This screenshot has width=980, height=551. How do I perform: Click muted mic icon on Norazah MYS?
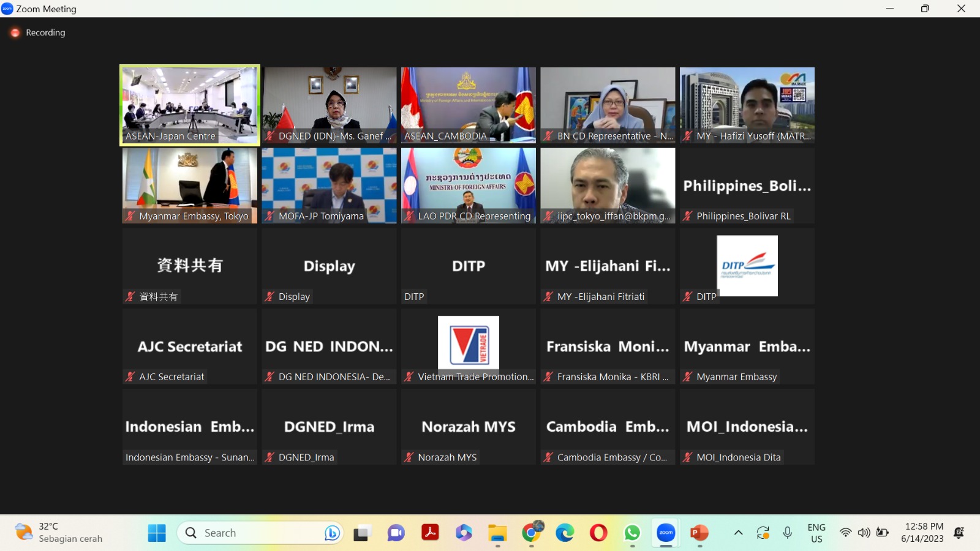409,457
